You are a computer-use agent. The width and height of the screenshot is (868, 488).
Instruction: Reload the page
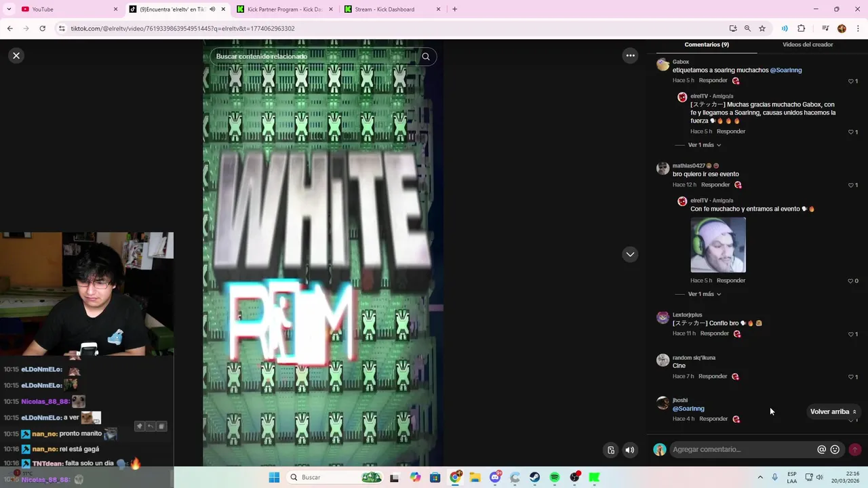pos(42,28)
